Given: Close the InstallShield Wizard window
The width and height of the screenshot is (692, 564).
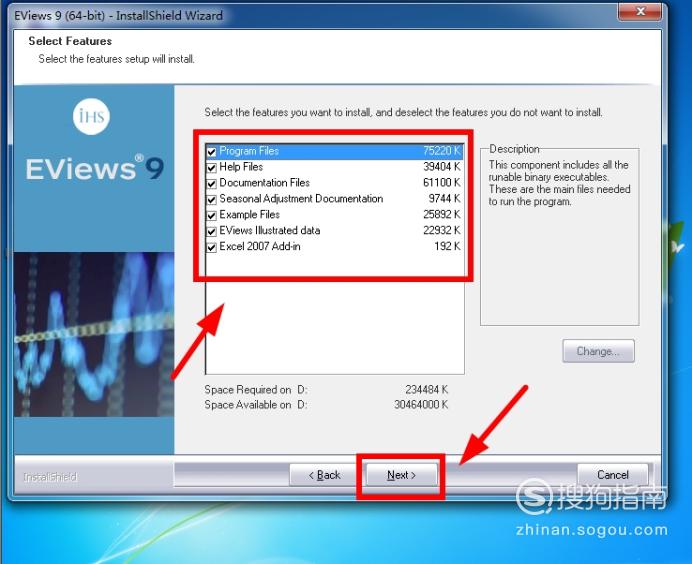Looking at the screenshot, I should 640,11.
